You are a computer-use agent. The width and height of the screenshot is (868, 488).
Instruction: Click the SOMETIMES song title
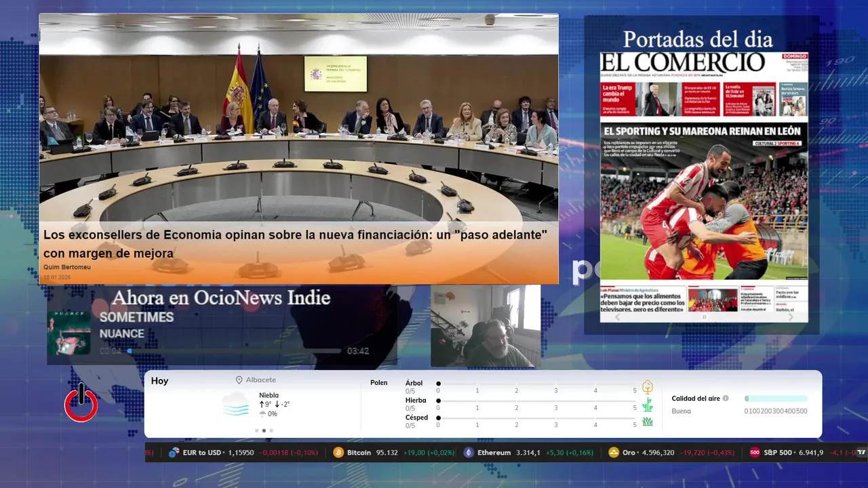[x=136, y=317]
